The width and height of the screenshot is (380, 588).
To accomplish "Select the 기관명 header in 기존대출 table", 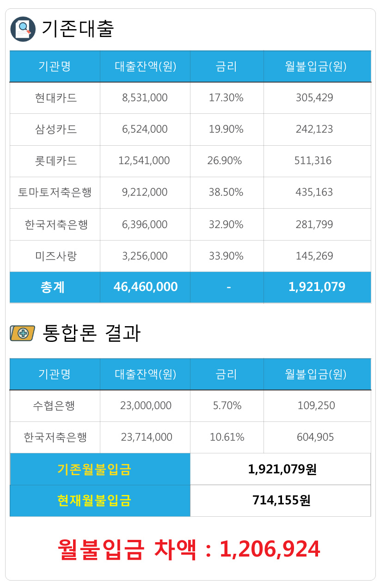I will pos(55,66).
